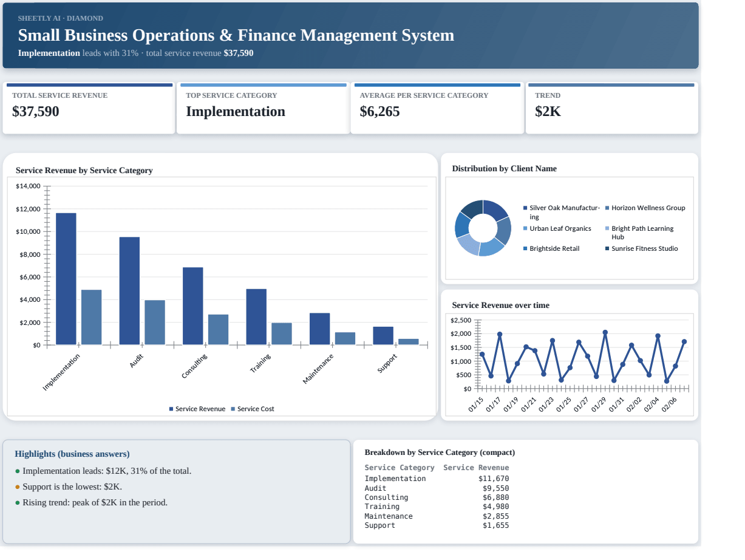Click the 02/06 date label on line chart
The height and width of the screenshot is (560, 745).
click(669, 405)
